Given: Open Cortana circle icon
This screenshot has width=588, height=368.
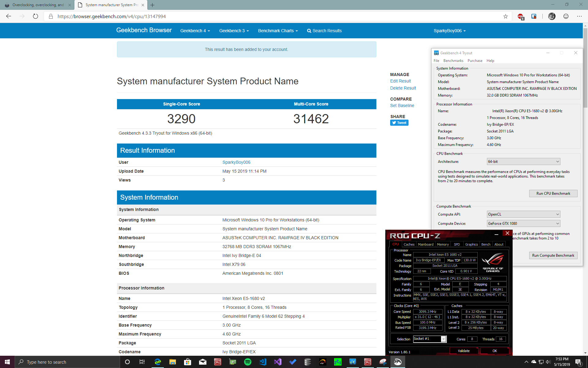Looking at the screenshot, I should pos(127,362).
